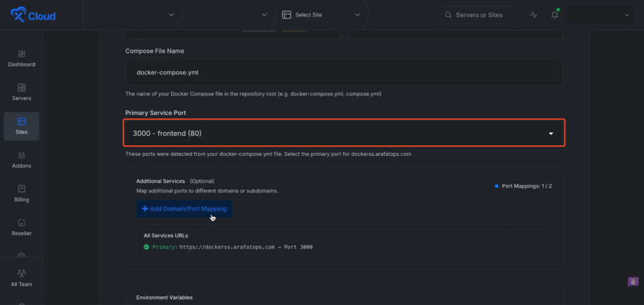Click the notification bell icon
The width and height of the screenshot is (644, 305).
pyautogui.click(x=555, y=15)
